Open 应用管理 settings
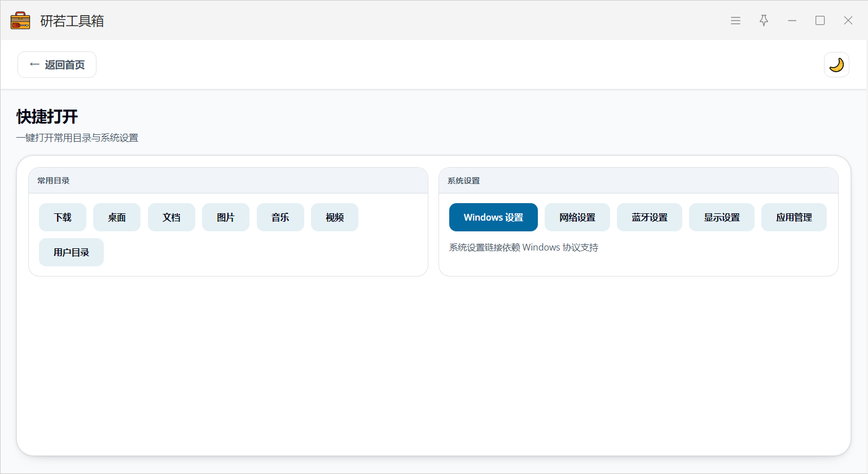The height and width of the screenshot is (474, 868). [794, 217]
